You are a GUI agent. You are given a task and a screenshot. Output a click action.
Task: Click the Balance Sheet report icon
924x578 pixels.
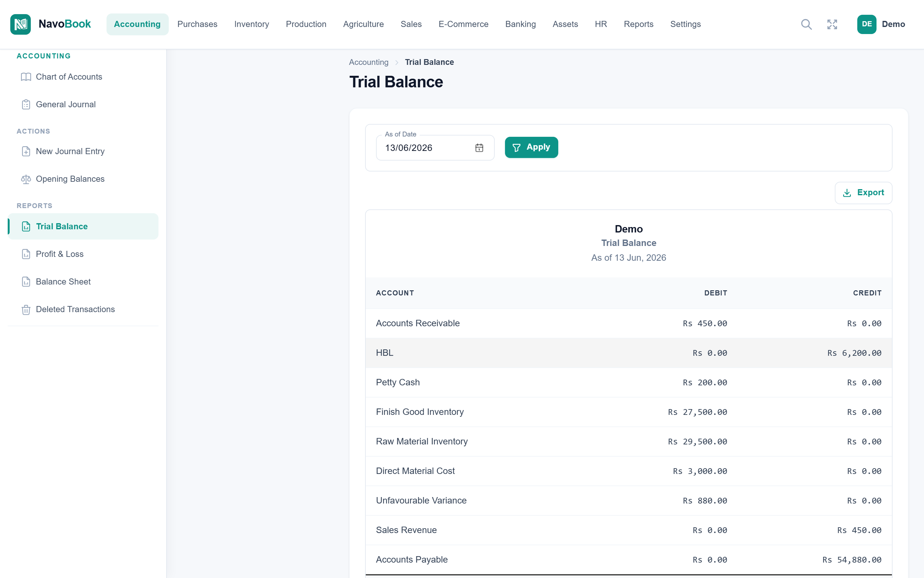pos(26,282)
